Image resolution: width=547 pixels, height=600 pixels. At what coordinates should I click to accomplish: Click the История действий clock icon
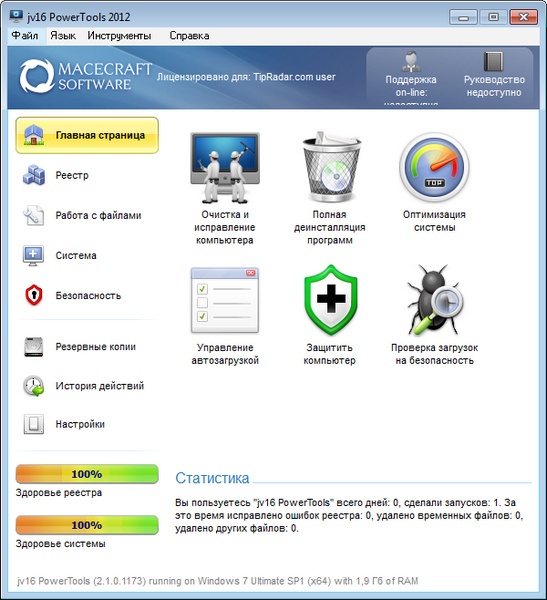click(x=34, y=386)
